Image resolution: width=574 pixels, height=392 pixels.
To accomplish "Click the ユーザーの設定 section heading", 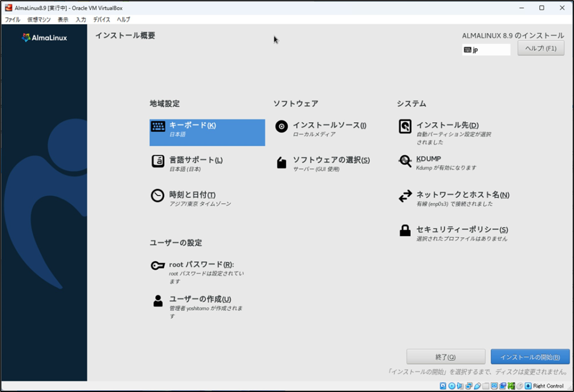I will click(175, 242).
